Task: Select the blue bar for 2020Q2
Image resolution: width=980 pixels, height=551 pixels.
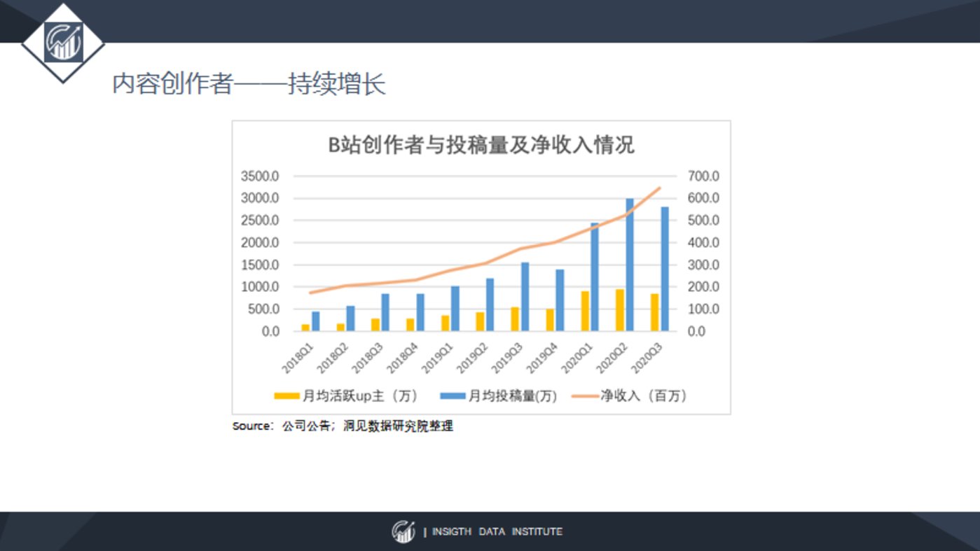Action: click(630, 265)
